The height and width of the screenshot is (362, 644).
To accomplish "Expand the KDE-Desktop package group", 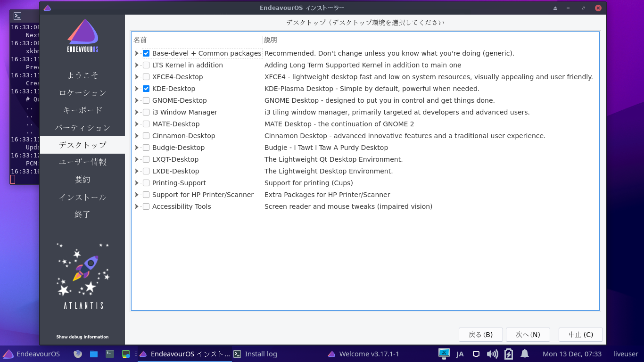I will tap(137, 89).
